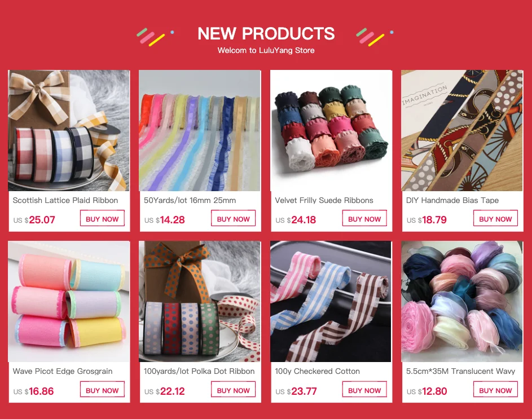
Task: Click BUY NOW for Scottish Lattice Plaid Ribbon
Action: tap(102, 218)
